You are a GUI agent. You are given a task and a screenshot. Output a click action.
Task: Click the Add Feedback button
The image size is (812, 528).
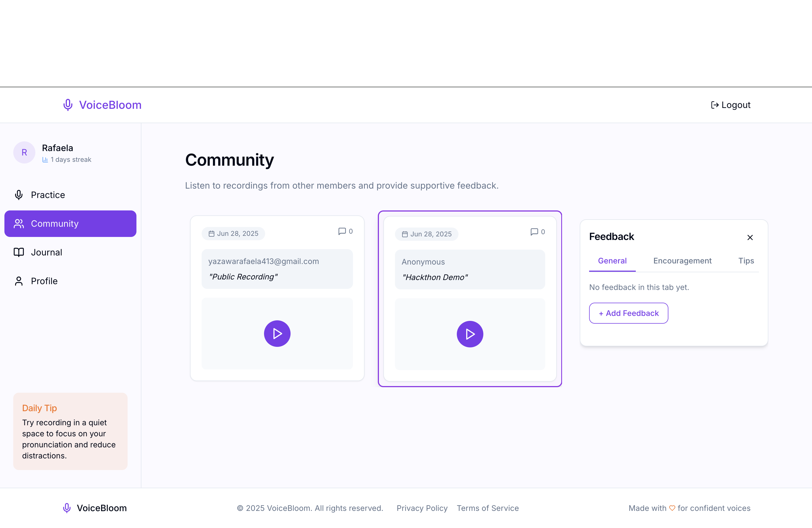click(x=628, y=313)
